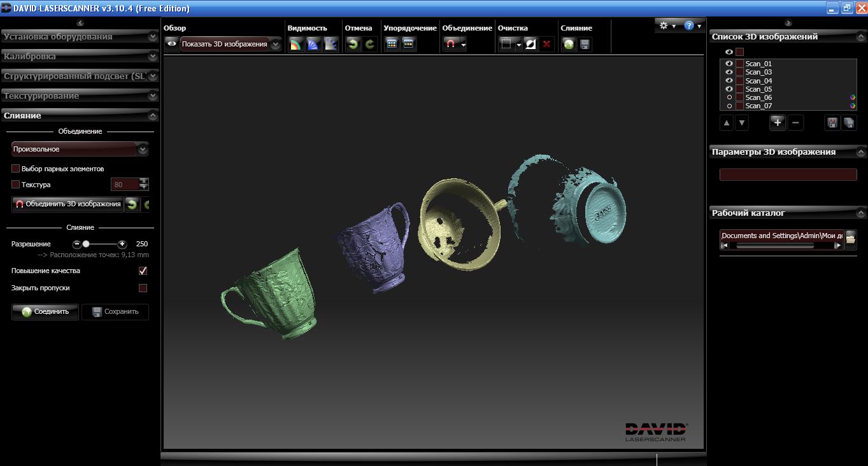Click the green fuse icon under Слияние in toolbar
Screen dimensions: 868x466
[x=569, y=44]
